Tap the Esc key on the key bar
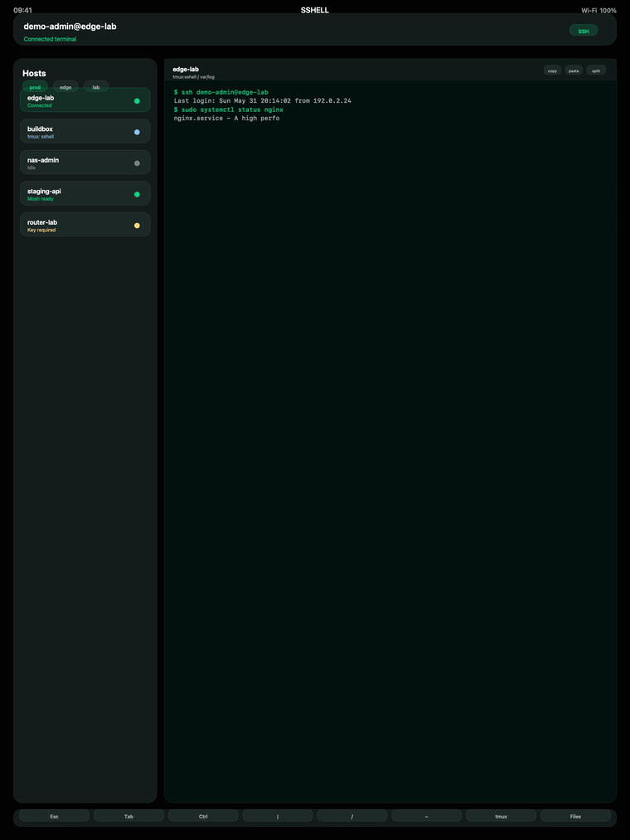This screenshot has height=840, width=630. coord(54,817)
